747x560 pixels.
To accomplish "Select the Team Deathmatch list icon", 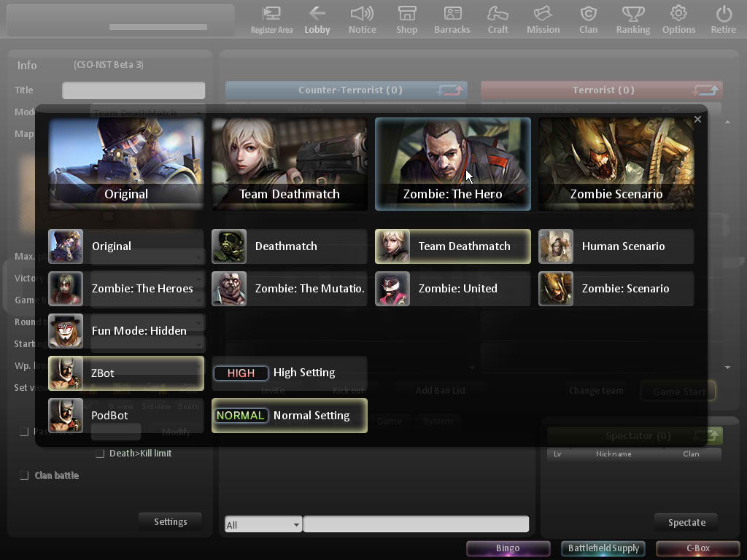I will [x=392, y=246].
